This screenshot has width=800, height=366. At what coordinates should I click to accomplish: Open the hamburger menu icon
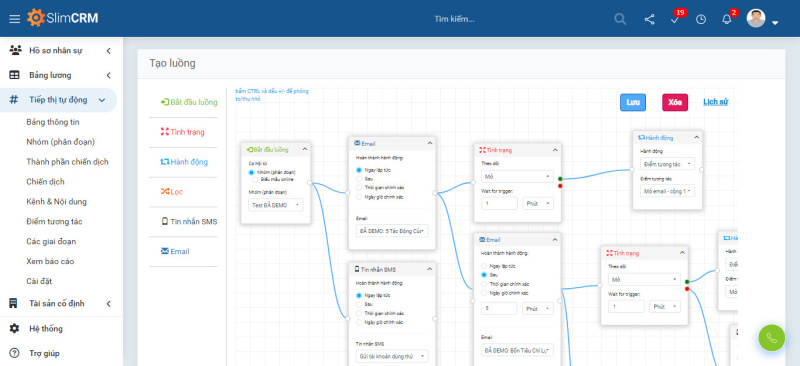pyautogui.click(x=15, y=19)
